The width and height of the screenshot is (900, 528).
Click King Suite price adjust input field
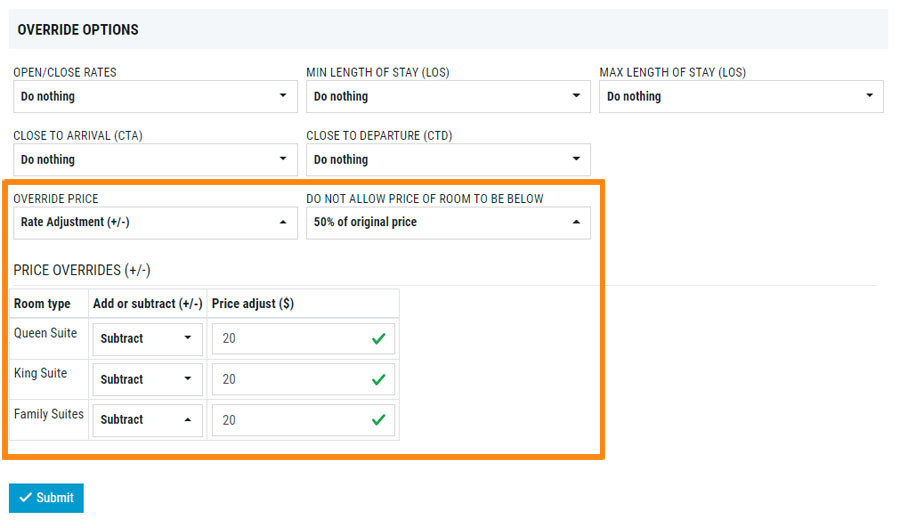pos(290,380)
